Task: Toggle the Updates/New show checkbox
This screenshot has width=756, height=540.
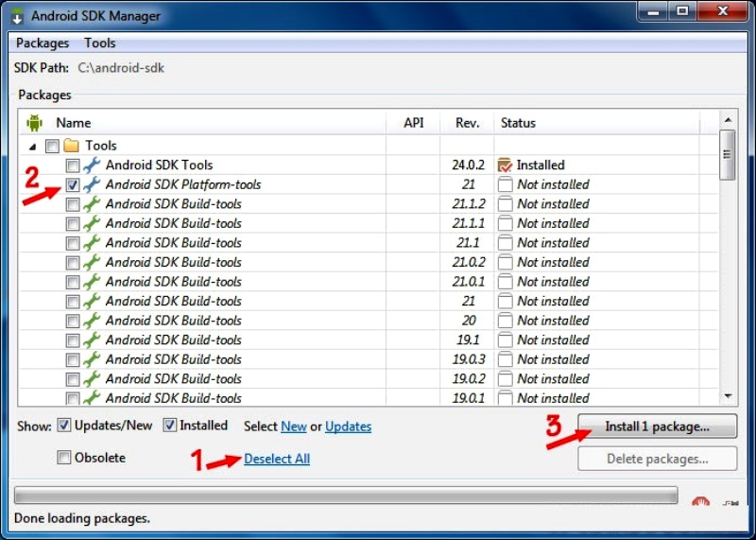Action: (63, 426)
